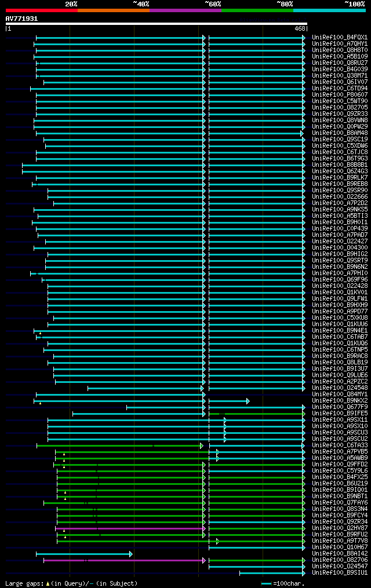371x588 pixels.
Task: Select the UniRef100_C6TNP5 label
Action: pyautogui.click(x=340, y=350)
